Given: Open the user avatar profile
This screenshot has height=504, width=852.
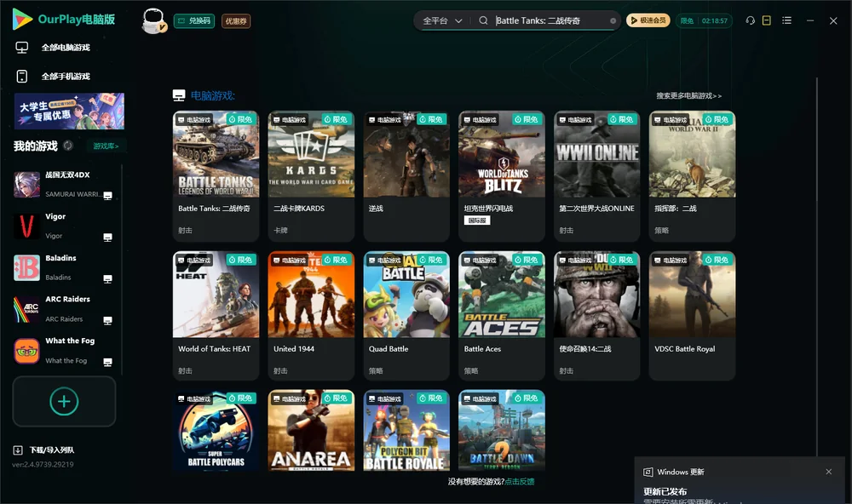Looking at the screenshot, I should (153, 20).
